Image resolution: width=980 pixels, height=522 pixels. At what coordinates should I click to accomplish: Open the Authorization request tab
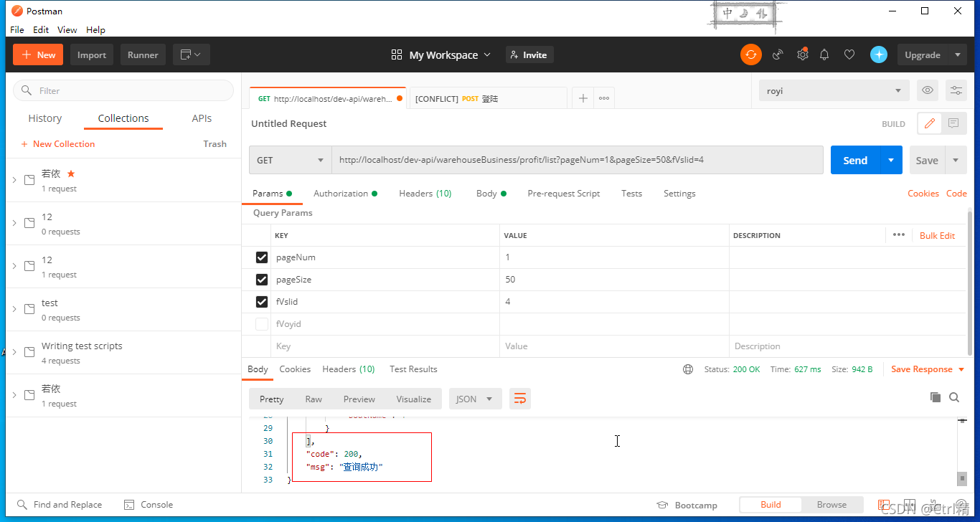(345, 194)
